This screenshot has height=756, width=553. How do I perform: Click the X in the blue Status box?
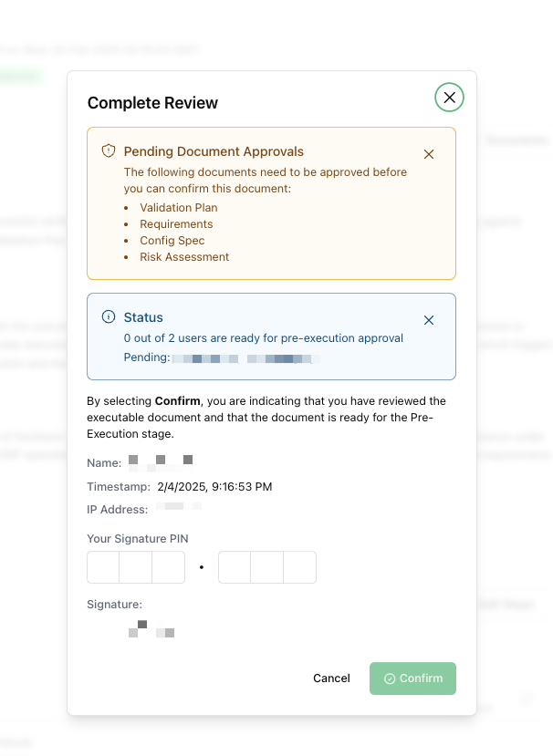(429, 320)
